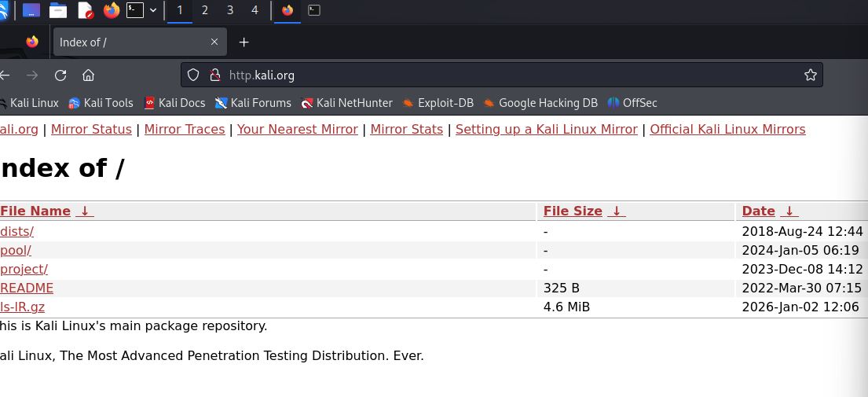
Task: Open the Your Nearest Mirror link
Action: [x=297, y=130]
